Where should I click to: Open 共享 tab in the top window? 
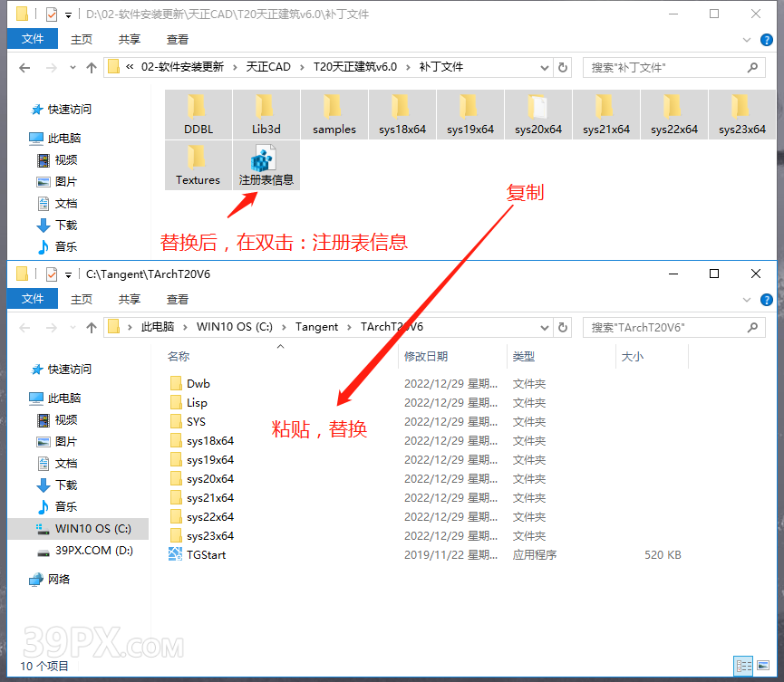(x=129, y=40)
